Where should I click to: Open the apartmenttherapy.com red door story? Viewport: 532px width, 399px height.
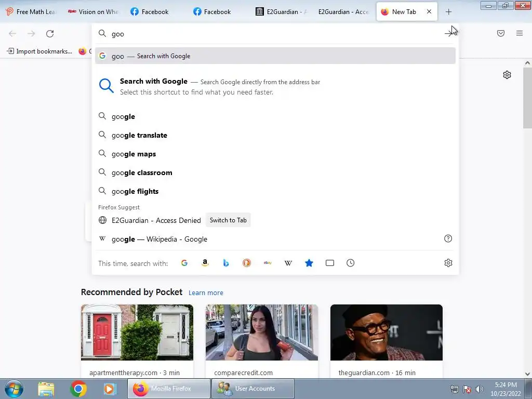137,332
